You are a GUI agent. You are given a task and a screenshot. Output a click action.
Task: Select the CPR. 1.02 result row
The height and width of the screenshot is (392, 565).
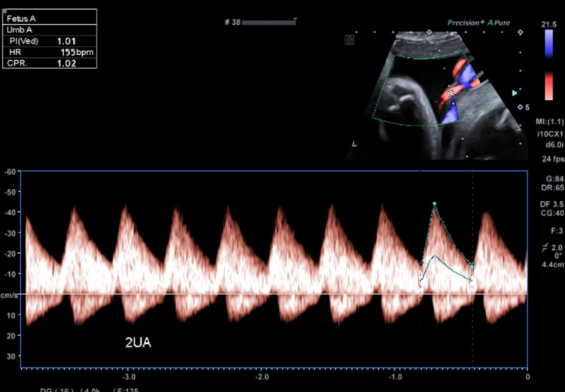(x=50, y=63)
